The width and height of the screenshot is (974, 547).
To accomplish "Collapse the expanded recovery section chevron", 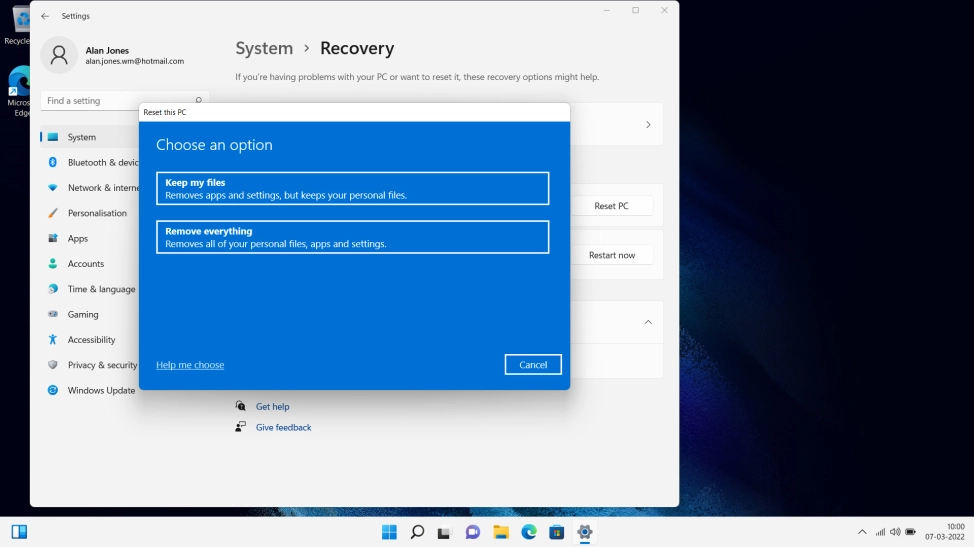I will click(648, 322).
